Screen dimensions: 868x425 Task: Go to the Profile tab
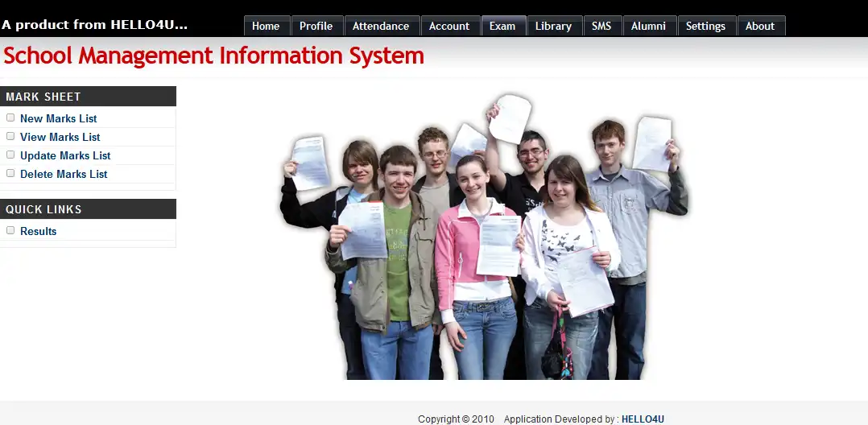pyautogui.click(x=316, y=26)
